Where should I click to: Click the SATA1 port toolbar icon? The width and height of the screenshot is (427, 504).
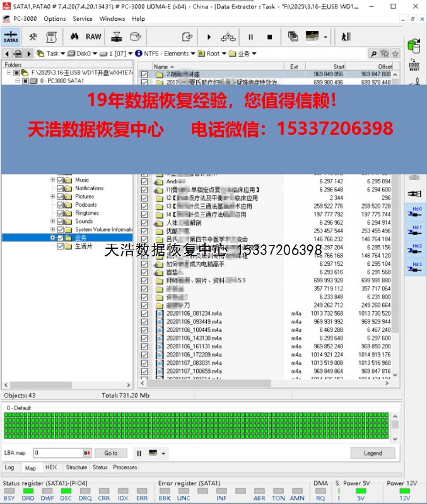pos(11,37)
